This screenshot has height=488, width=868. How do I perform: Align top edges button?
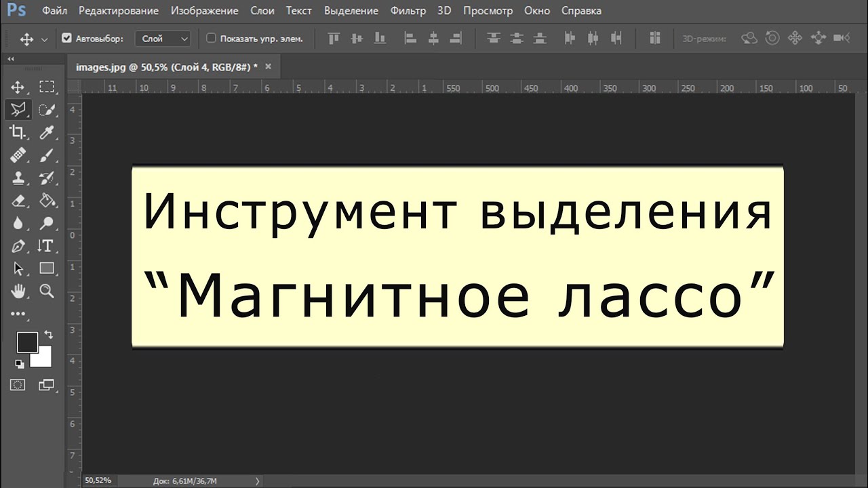click(x=334, y=39)
